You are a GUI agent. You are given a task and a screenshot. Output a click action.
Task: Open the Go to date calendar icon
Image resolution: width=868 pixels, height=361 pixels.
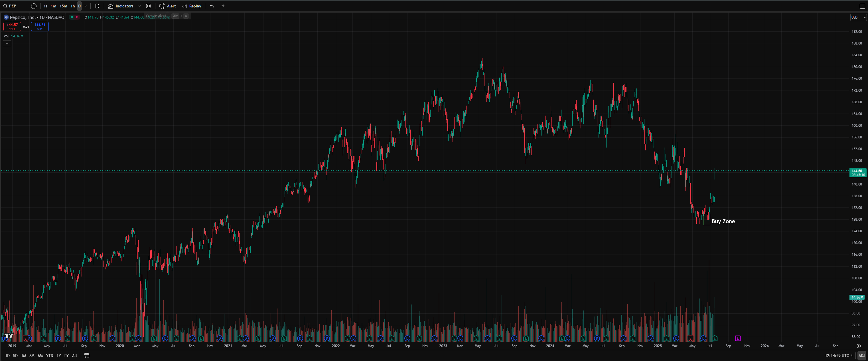click(87, 356)
